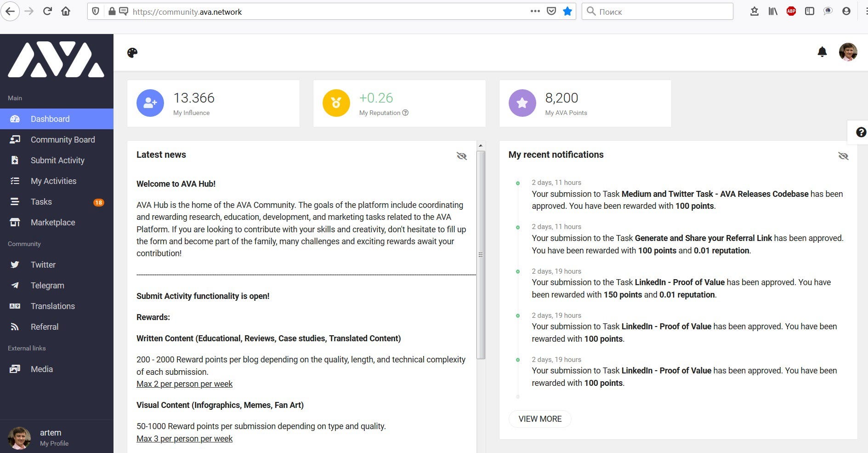Open the Tasks menu item
Screen dimensions: 868x453
(57, 201)
